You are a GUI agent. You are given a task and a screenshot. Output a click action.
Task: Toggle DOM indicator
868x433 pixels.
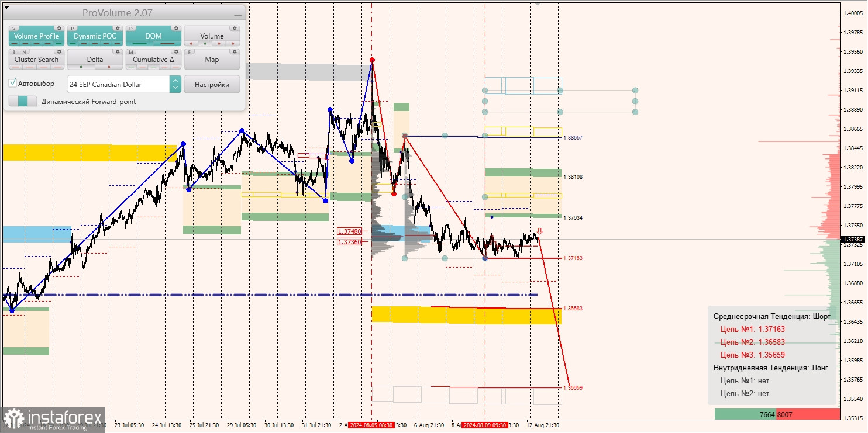pos(153,36)
